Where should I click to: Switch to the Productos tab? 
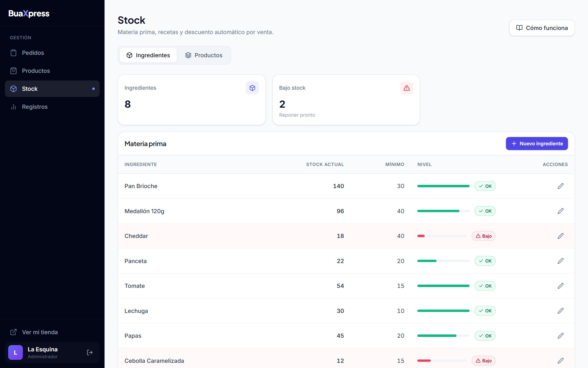point(204,55)
